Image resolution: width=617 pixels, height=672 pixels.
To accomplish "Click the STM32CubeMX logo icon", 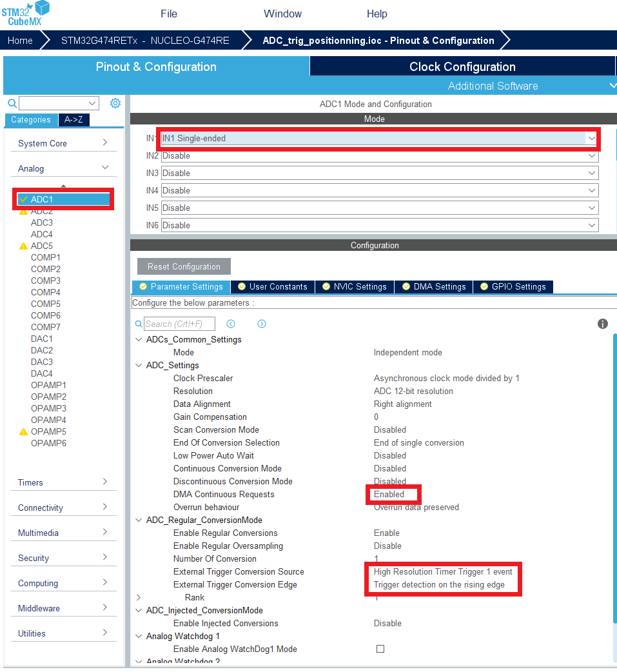I will pyautogui.click(x=25, y=14).
